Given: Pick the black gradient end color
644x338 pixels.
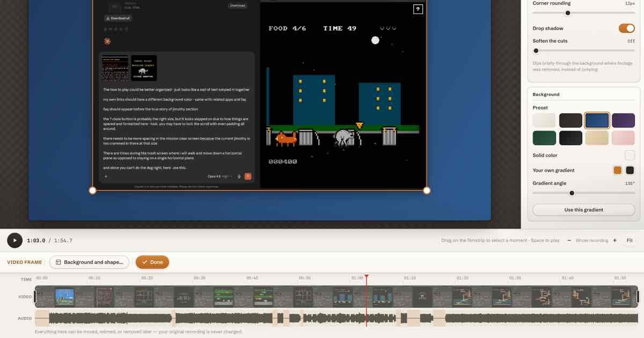Looking at the screenshot, I should pyautogui.click(x=630, y=171).
